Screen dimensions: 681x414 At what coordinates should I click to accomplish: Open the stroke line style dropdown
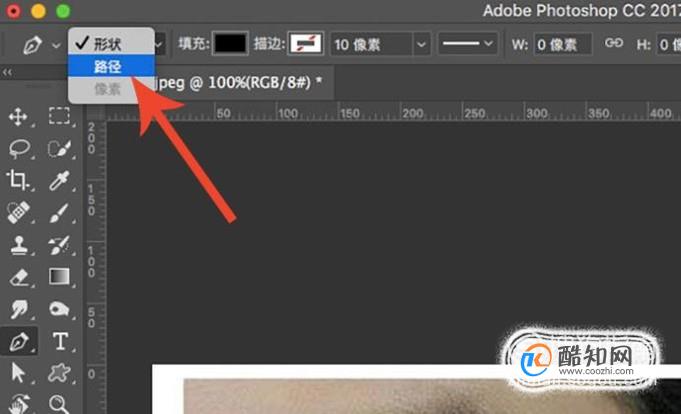[x=468, y=43]
